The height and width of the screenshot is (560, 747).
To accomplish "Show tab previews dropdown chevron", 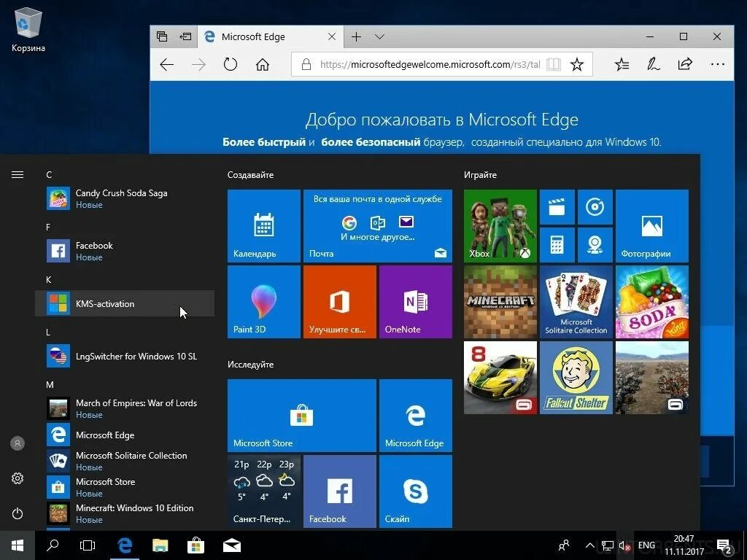I will [379, 36].
